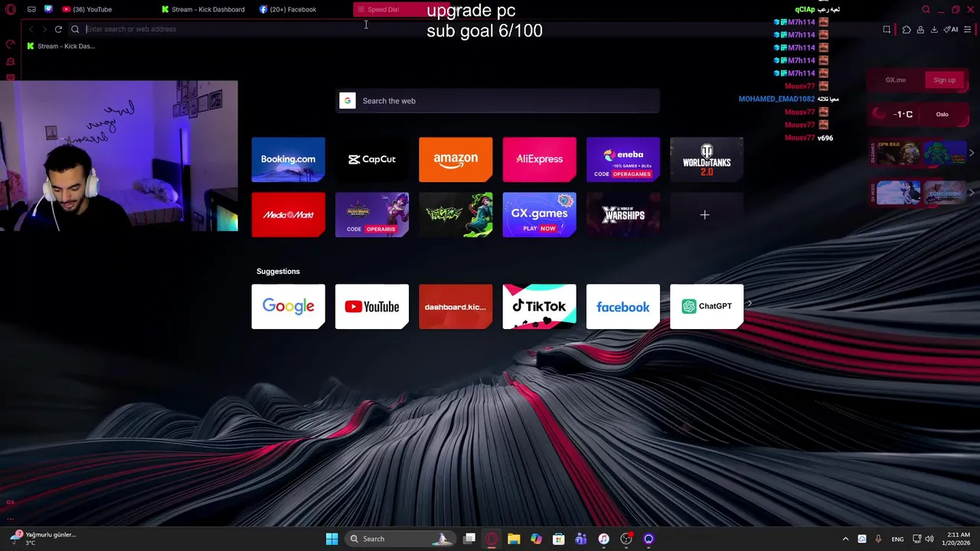The width and height of the screenshot is (980, 551).
Task: Click the GX.me button
Action: pos(895,80)
